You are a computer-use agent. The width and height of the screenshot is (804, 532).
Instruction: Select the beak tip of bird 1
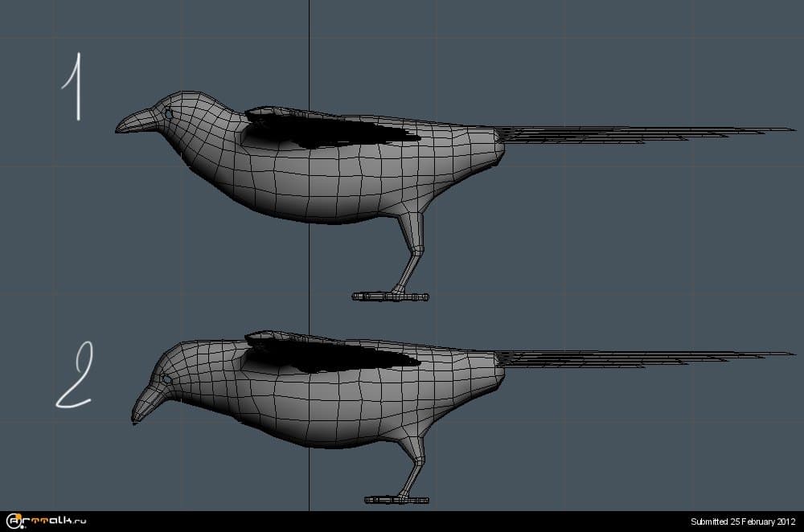click(121, 128)
